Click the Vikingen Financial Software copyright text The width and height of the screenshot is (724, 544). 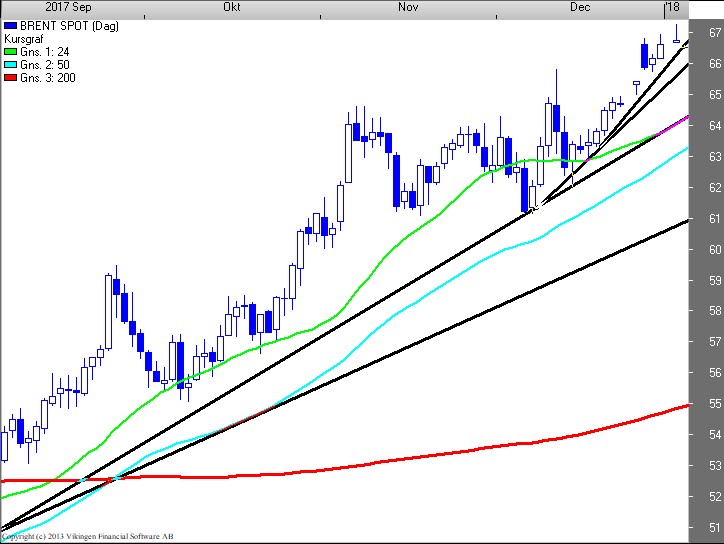94,537
